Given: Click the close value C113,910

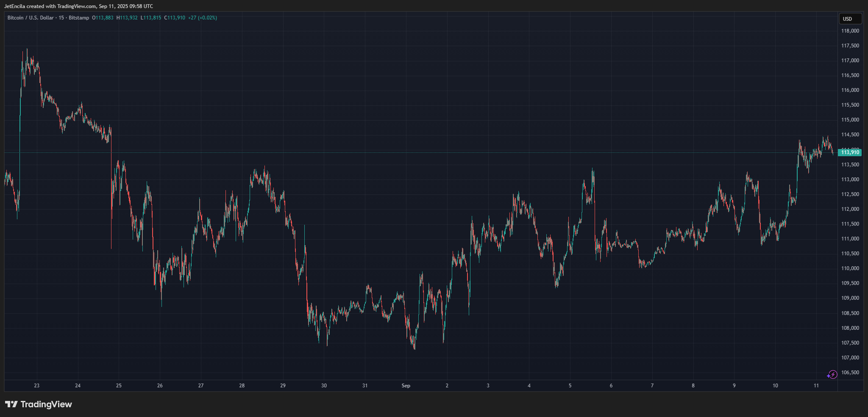Looking at the screenshot, I should (175, 18).
